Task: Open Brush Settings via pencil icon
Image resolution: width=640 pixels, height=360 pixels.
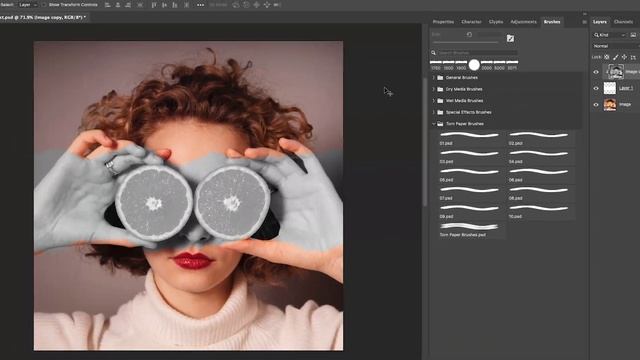Action: [x=510, y=38]
